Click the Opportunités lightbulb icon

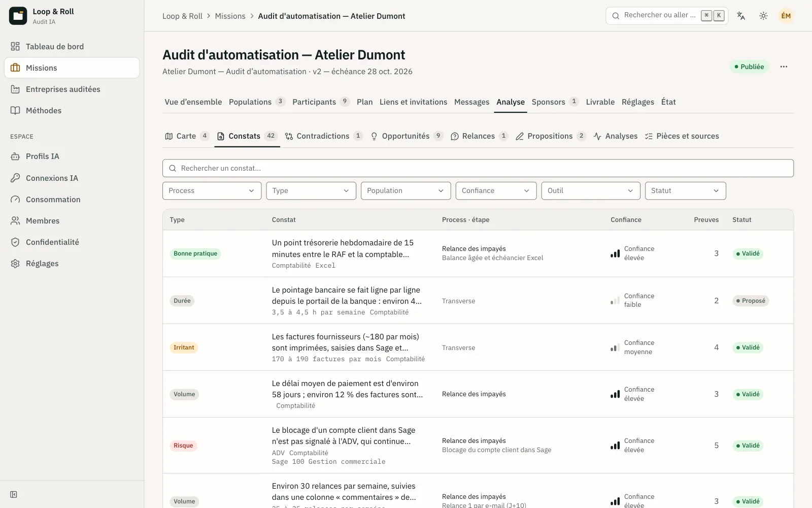[374, 136]
